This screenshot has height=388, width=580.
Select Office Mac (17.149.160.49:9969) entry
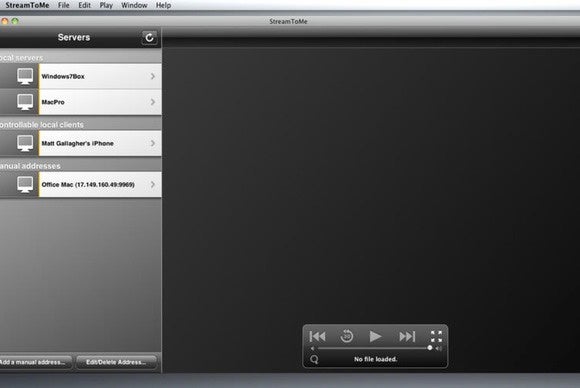tap(88, 185)
